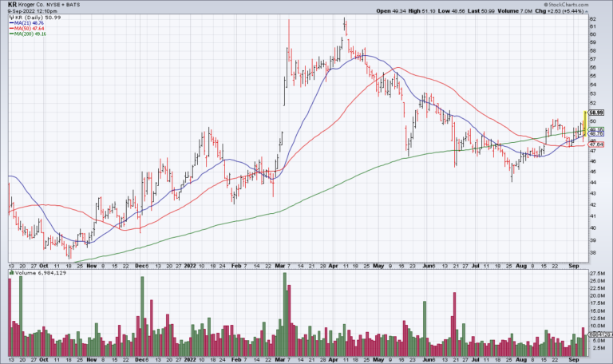
Task: Click the 25.0M volume axis label
Action: click(596, 281)
